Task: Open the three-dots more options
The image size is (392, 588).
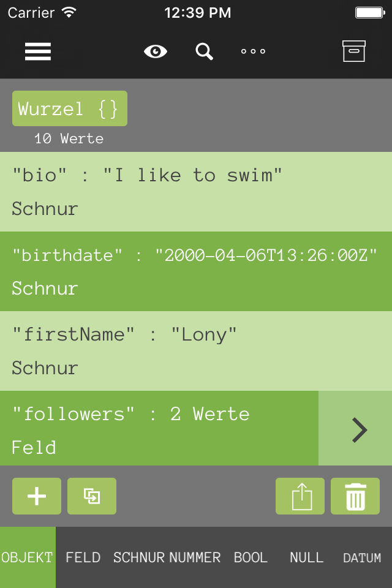Action: (253, 51)
